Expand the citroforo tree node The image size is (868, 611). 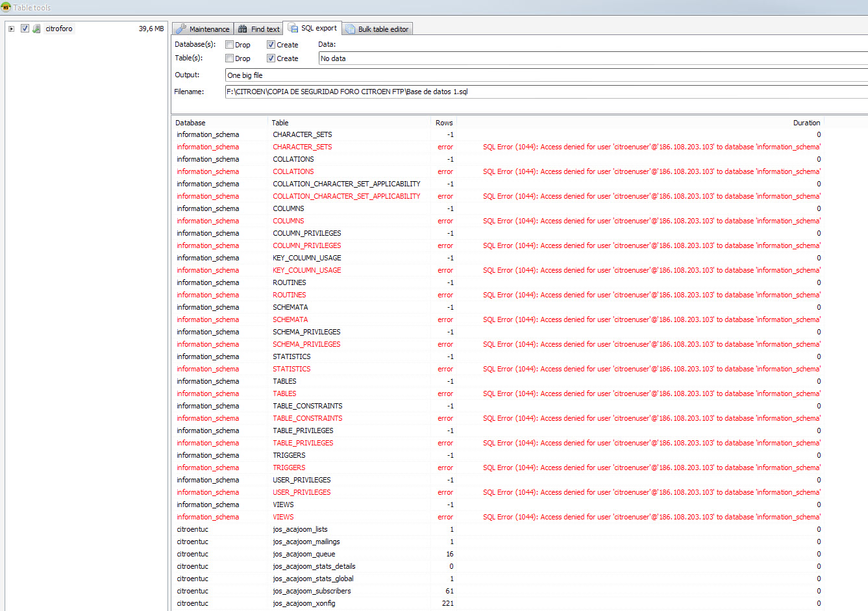point(11,29)
